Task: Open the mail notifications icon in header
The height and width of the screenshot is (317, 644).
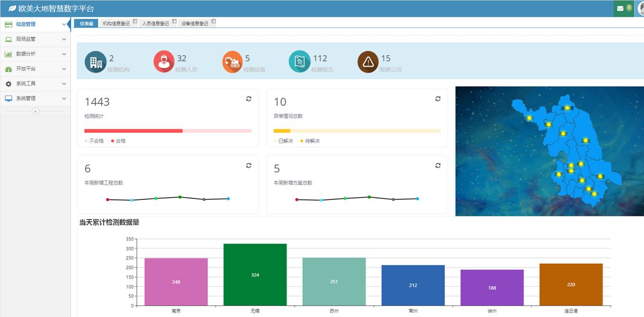Action: pos(620,9)
